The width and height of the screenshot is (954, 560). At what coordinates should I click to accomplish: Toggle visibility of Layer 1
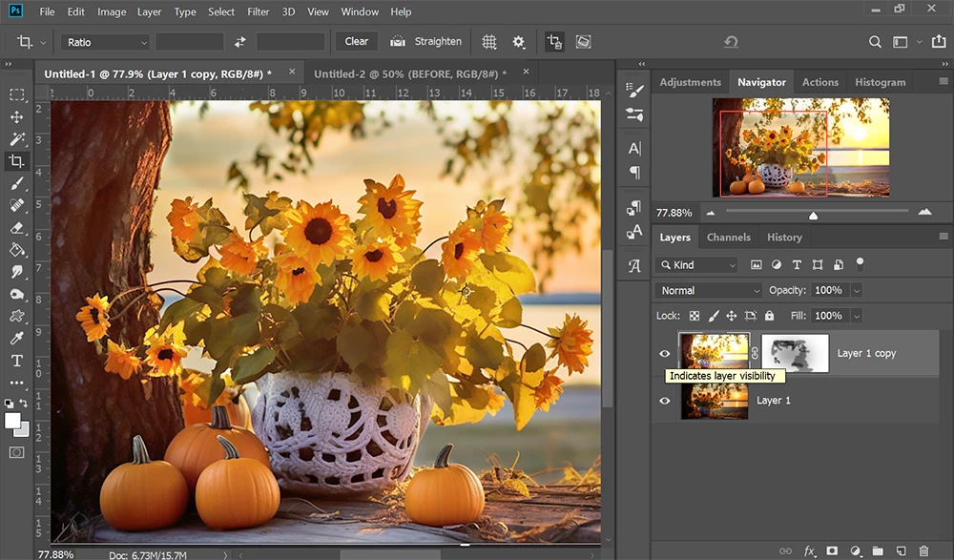coord(665,401)
